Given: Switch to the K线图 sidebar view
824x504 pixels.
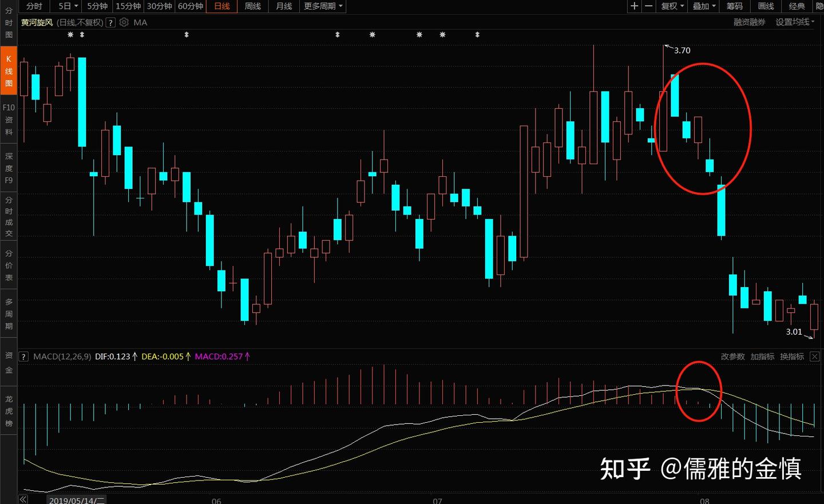Looking at the screenshot, I should [8, 70].
